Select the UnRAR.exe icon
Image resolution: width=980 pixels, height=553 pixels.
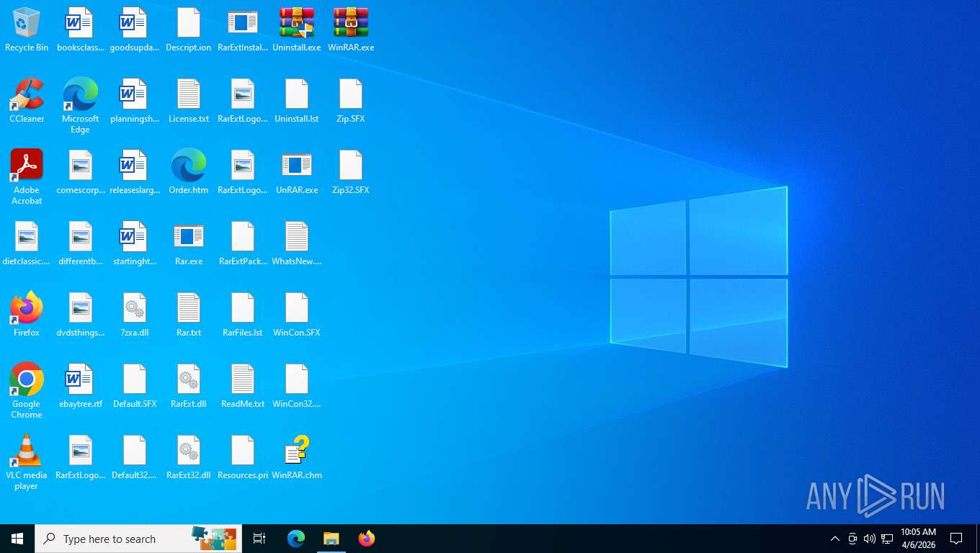tap(297, 173)
